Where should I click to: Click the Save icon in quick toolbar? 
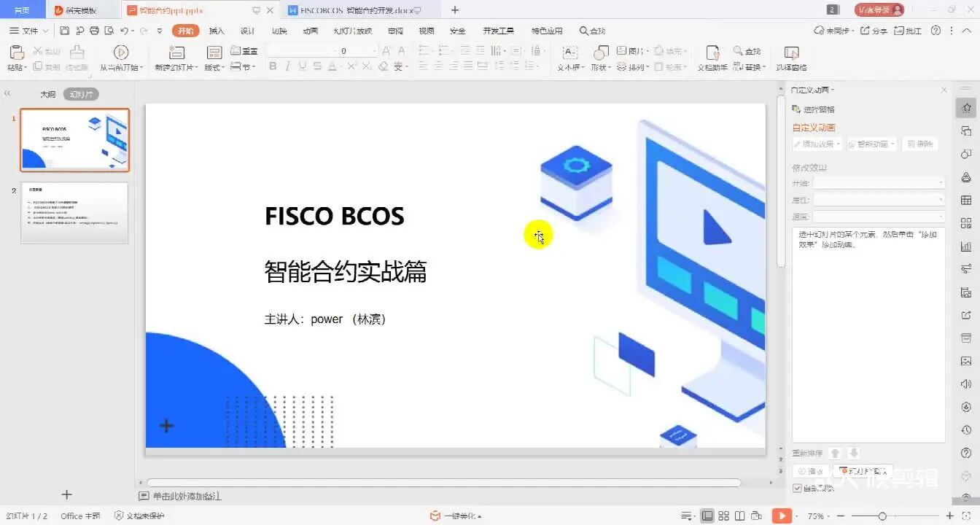click(x=65, y=31)
